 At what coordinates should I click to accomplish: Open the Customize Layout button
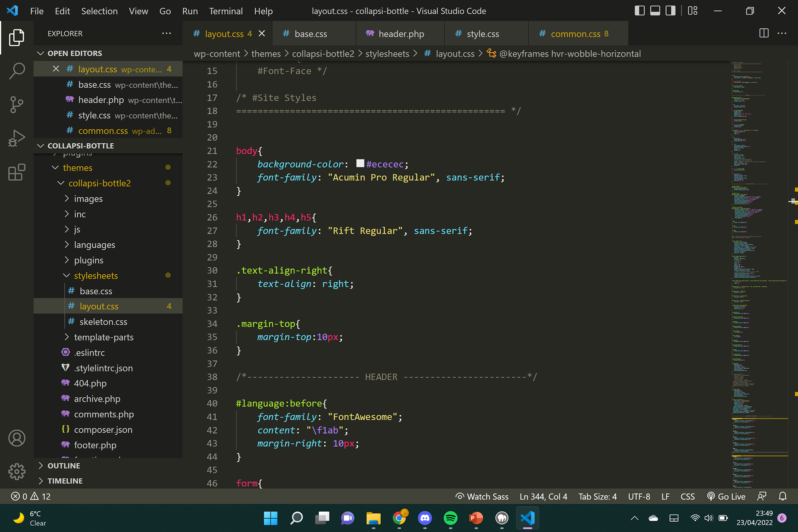693,11
